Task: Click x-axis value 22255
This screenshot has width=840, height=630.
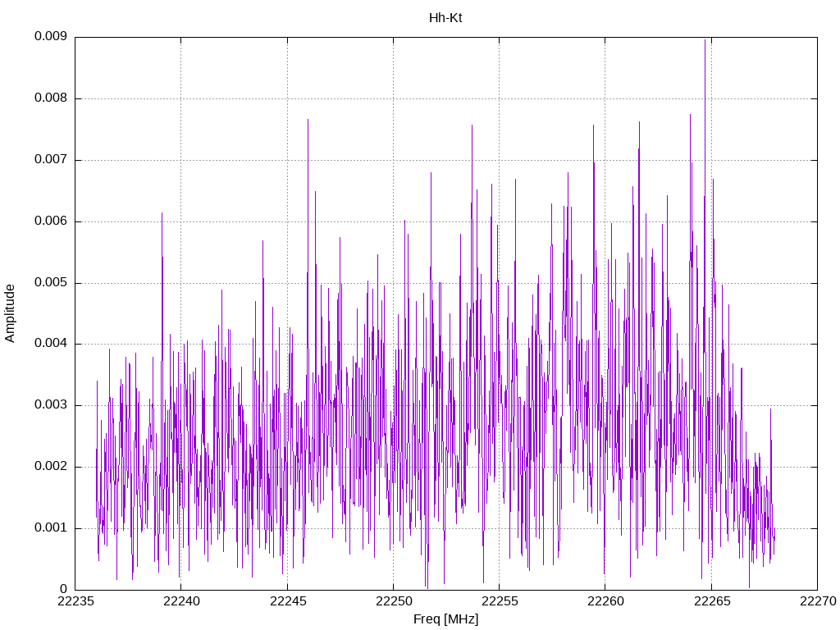Action: [x=500, y=601]
